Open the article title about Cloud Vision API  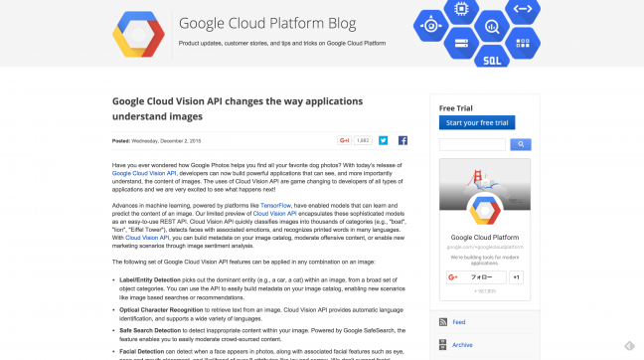238,109
